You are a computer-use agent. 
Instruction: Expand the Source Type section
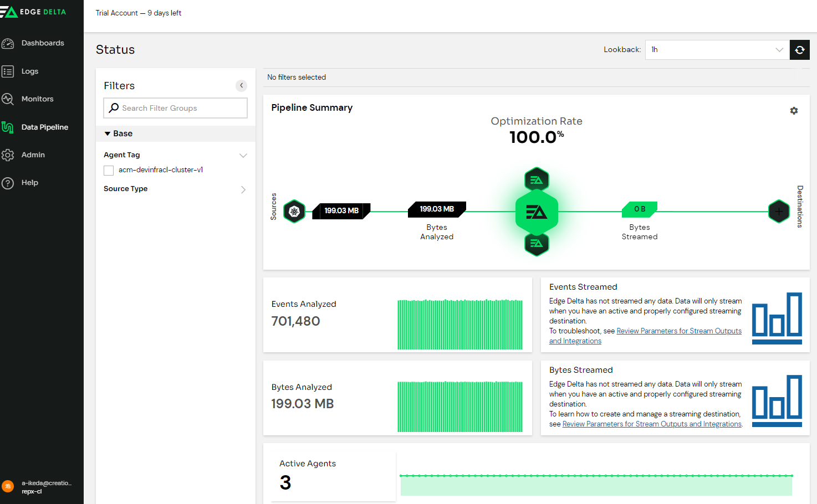click(243, 189)
